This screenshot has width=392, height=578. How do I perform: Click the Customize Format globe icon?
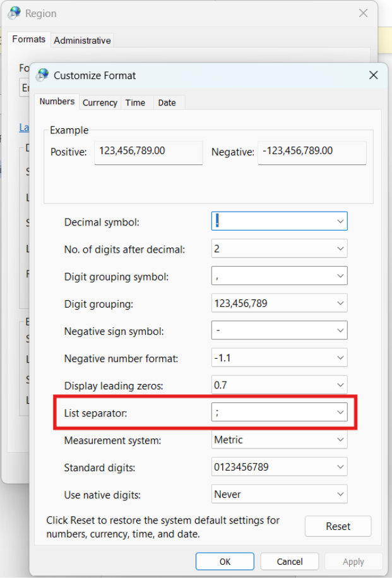pyautogui.click(x=43, y=75)
